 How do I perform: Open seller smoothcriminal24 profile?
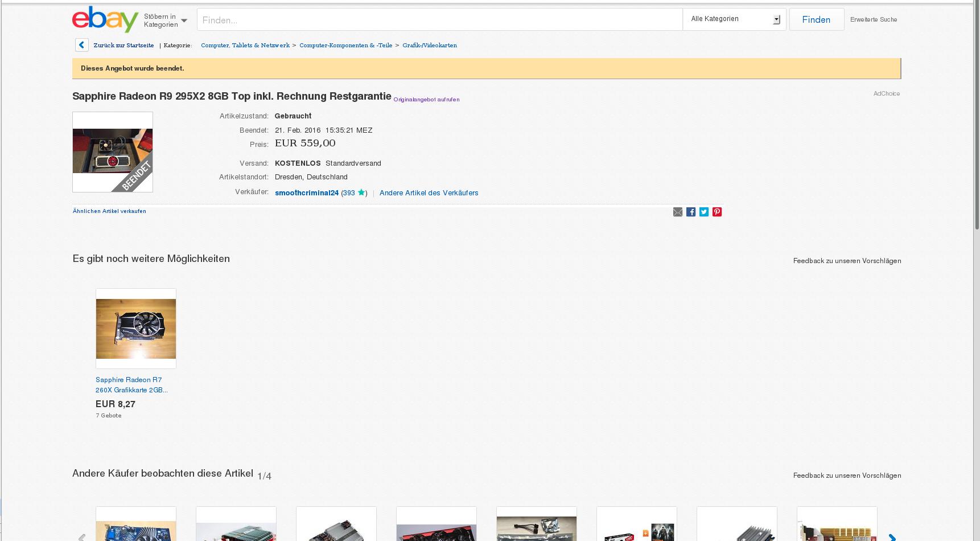point(307,193)
